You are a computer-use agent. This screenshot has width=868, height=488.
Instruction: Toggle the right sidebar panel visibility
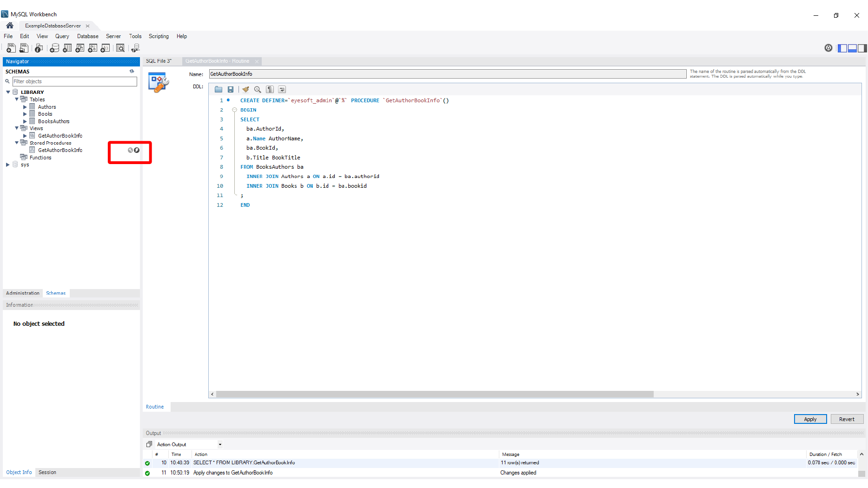click(x=862, y=48)
